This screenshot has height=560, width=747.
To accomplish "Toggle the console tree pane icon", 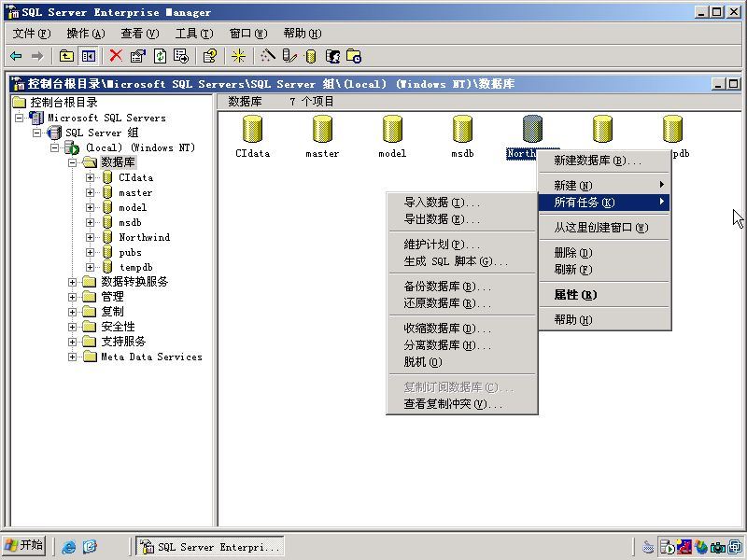I will click(x=89, y=56).
